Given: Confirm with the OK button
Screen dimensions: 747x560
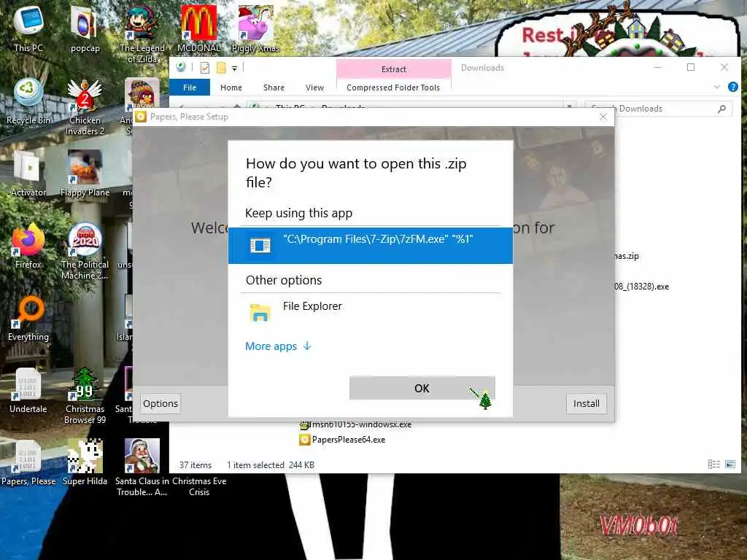Looking at the screenshot, I should pyautogui.click(x=422, y=388).
